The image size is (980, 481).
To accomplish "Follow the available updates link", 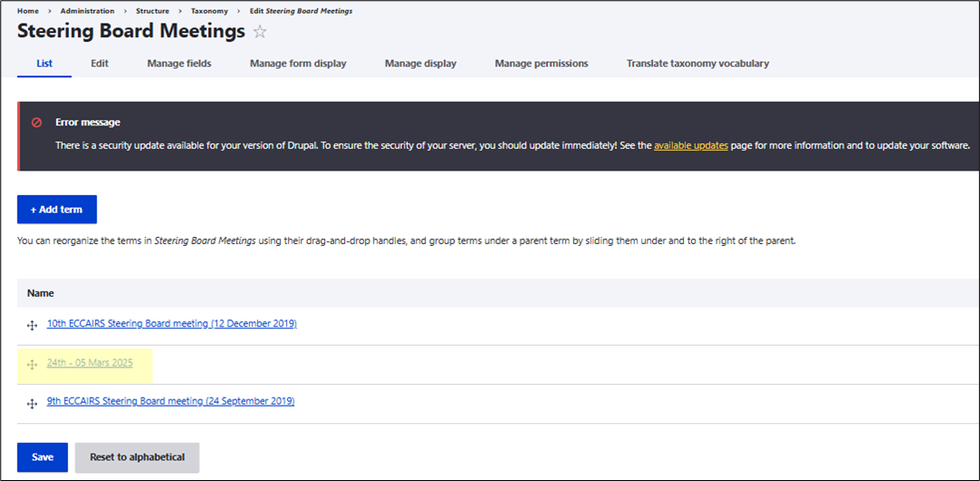I will point(690,145).
